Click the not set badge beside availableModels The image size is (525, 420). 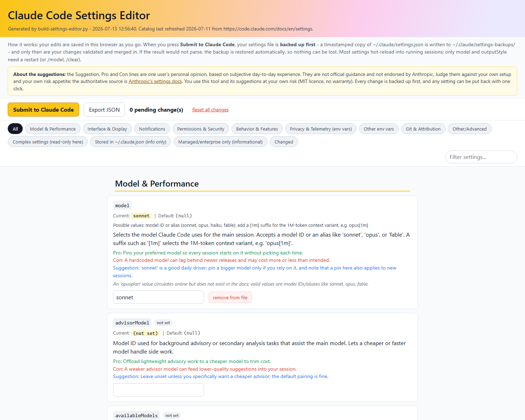172,415
